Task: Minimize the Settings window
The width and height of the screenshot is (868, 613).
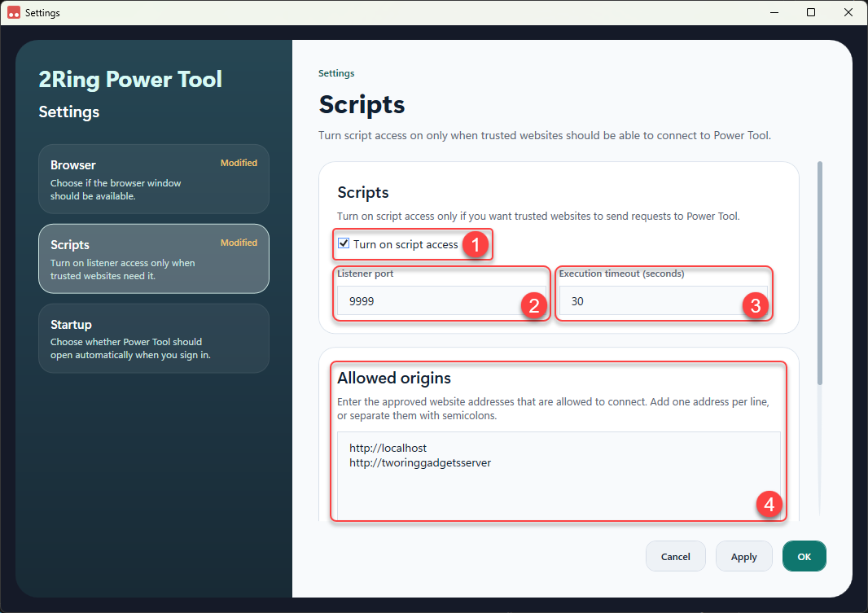Action: 774,12
